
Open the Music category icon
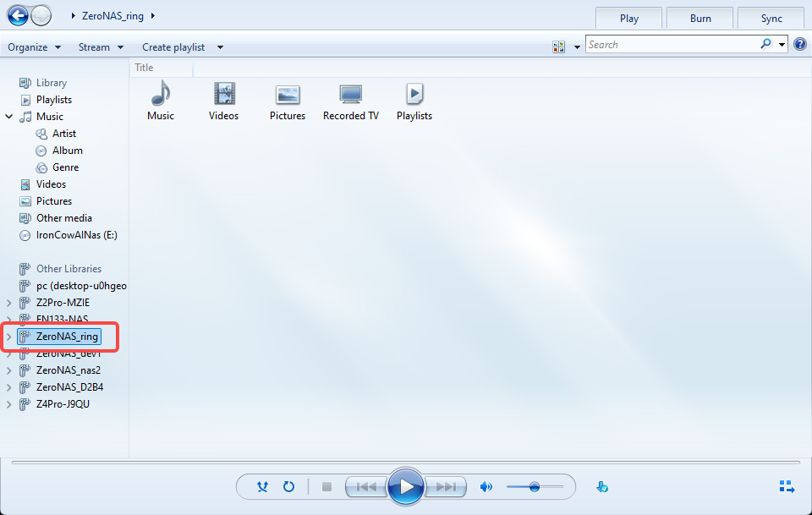point(161,94)
